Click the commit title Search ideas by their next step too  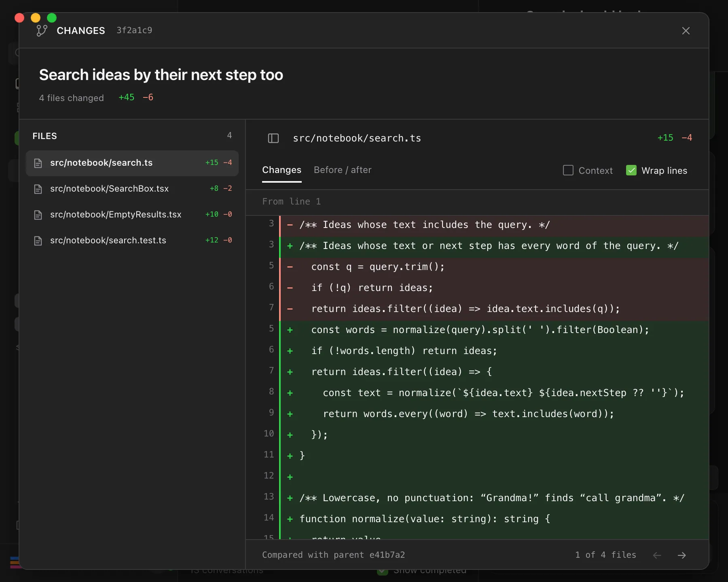click(161, 75)
